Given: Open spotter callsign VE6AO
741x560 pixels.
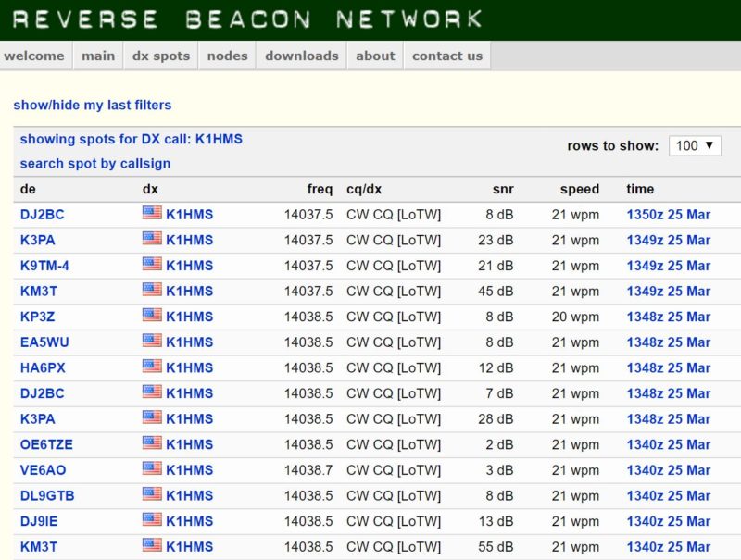Looking at the screenshot, I should (x=43, y=470).
